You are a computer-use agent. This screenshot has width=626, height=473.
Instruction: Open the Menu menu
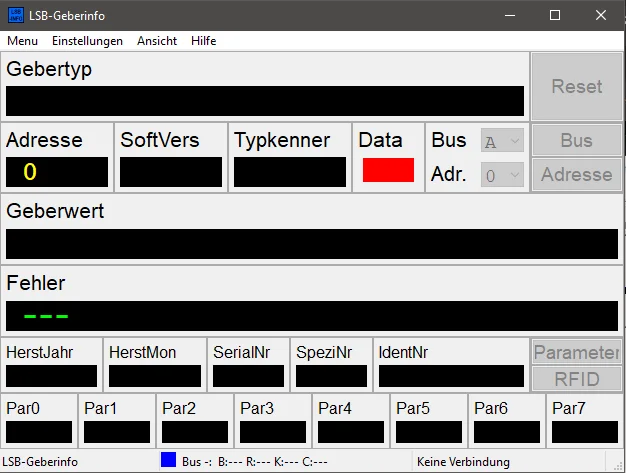22,41
